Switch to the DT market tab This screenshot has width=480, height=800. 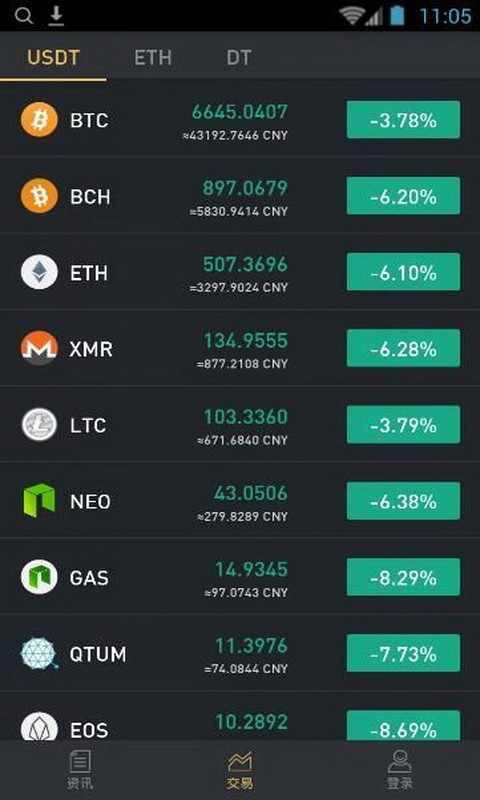tap(239, 58)
